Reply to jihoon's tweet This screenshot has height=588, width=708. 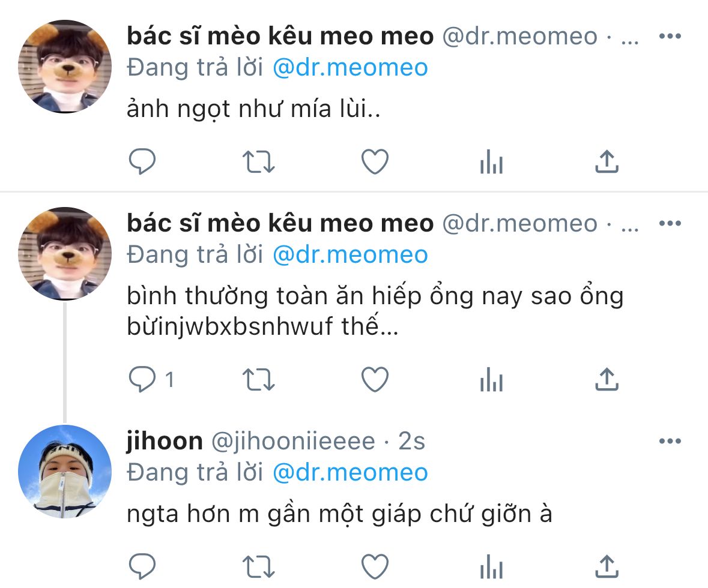pos(142,566)
